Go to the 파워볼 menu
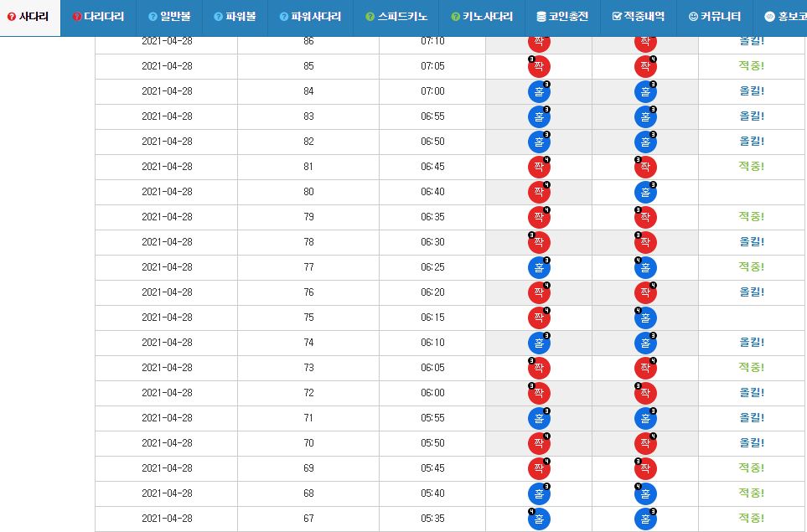807x532 pixels. 235,17
